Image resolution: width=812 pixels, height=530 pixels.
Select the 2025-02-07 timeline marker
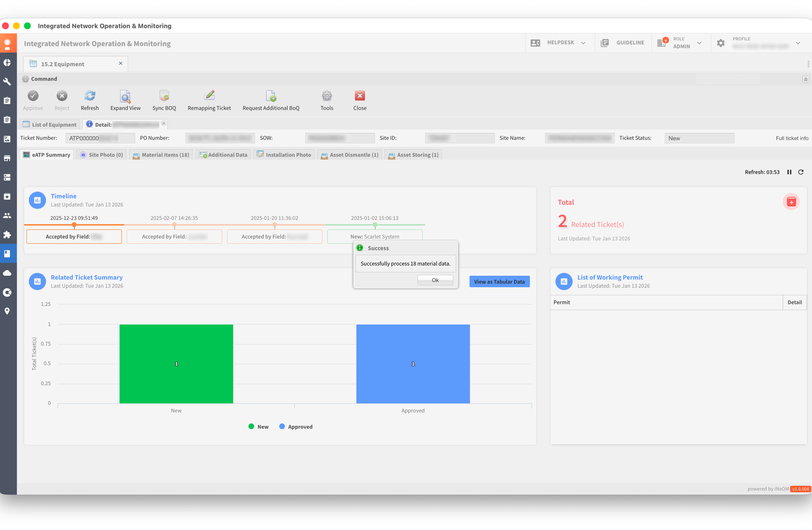[174, 225]
